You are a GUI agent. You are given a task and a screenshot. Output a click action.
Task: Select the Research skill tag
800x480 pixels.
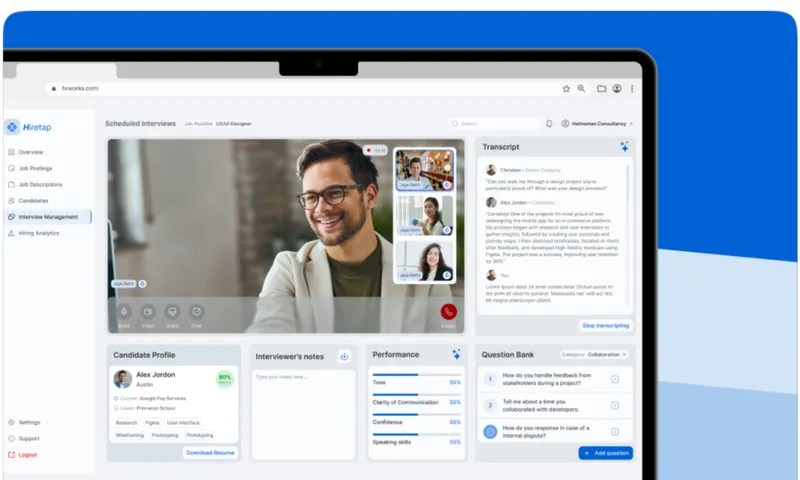click(127, 423)
